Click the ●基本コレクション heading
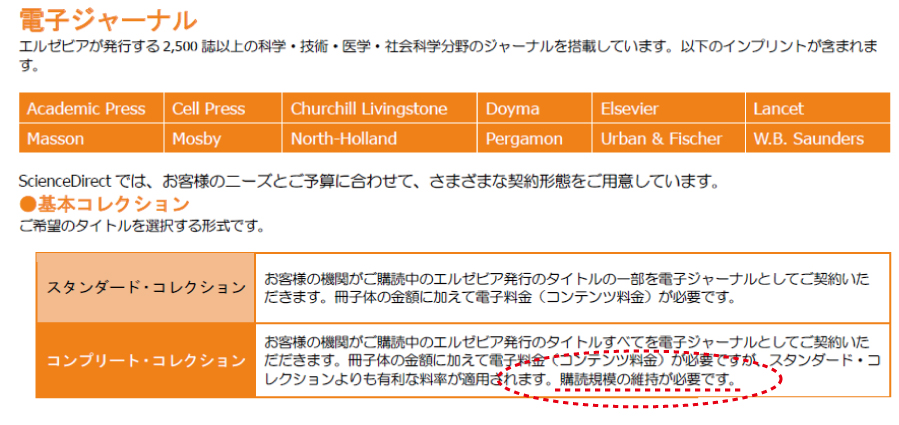This screenshot has height=425, width=899. (104, 204)
